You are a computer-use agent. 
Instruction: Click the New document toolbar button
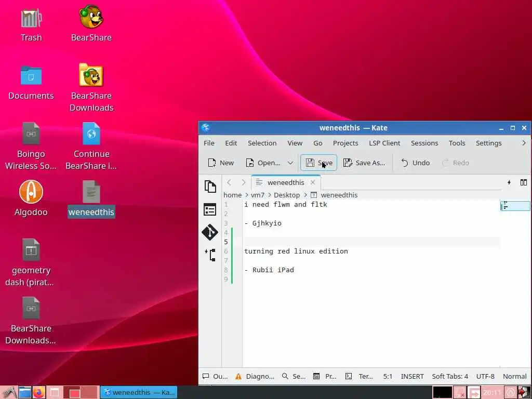coord(221,163)
